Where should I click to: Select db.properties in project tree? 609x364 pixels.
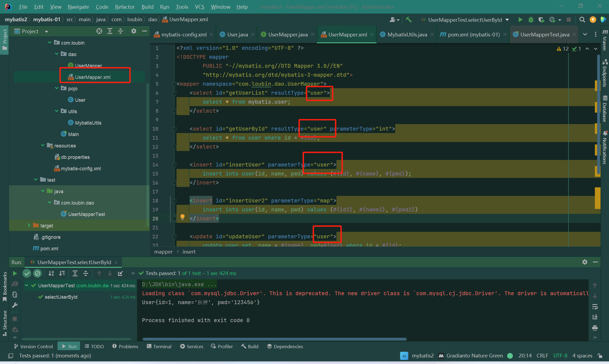pos(75,157)
